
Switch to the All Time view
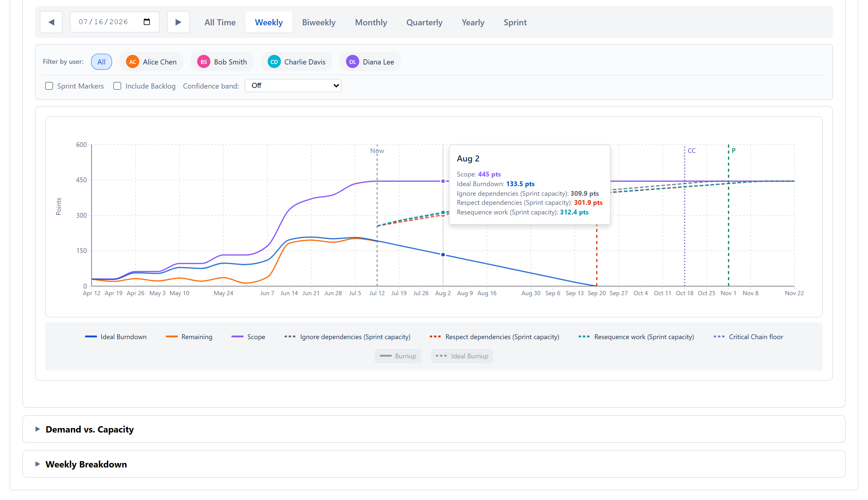pos(220,22)
